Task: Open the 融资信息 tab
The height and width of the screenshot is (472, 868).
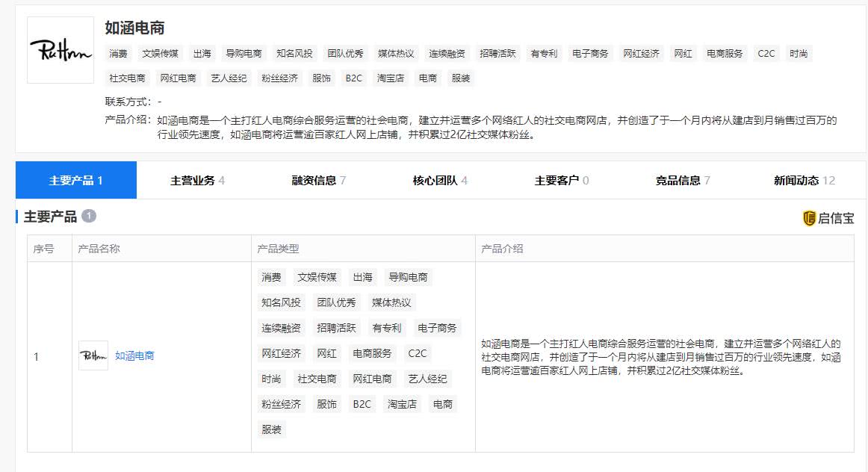Action: coord(319,181)
